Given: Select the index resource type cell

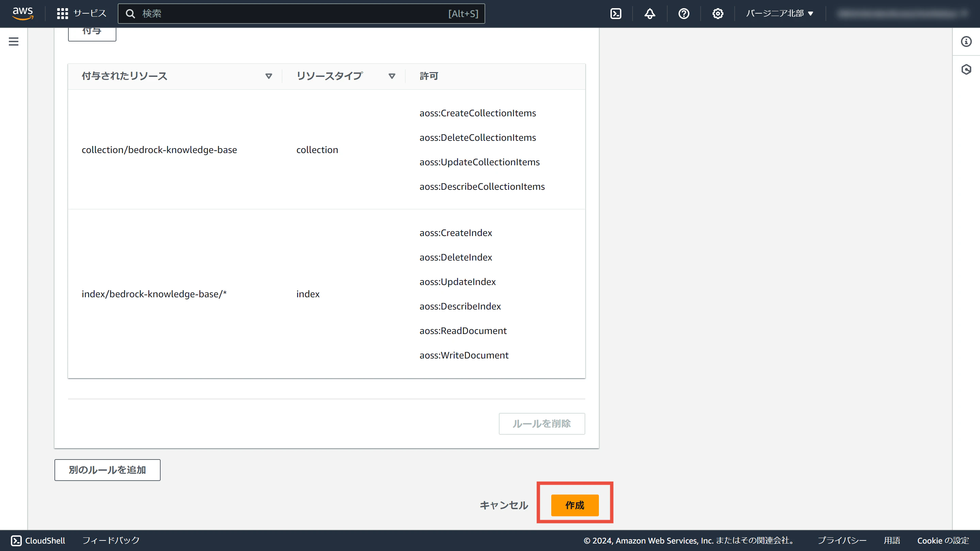Looking at the screenshot, I should click(x=308, y=294).
